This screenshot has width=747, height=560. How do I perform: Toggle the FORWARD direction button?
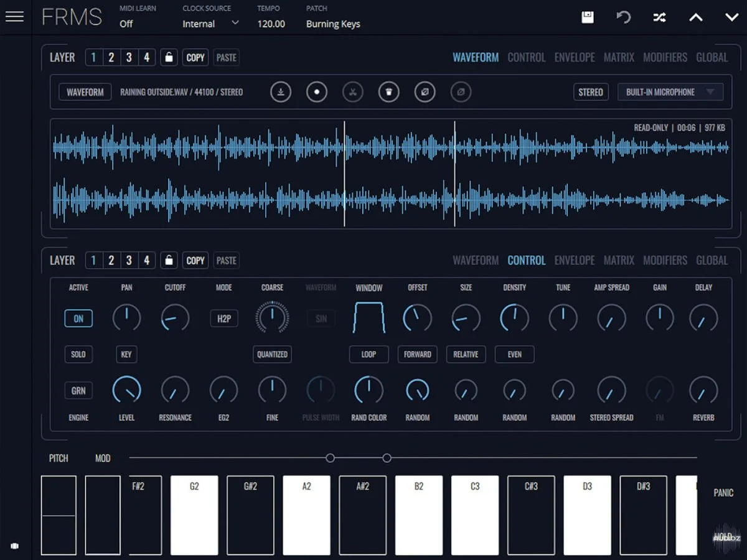tap(418, 354)
